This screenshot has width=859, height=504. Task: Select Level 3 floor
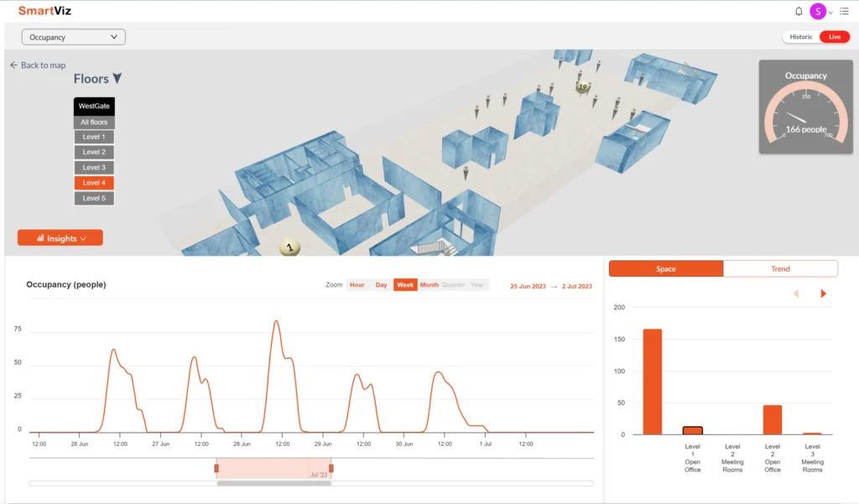tap(94, 168)
